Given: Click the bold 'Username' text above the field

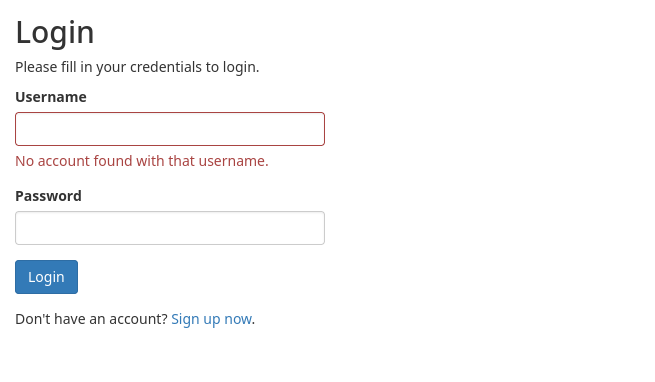Looking at the screenshot, I should [51, 97].
